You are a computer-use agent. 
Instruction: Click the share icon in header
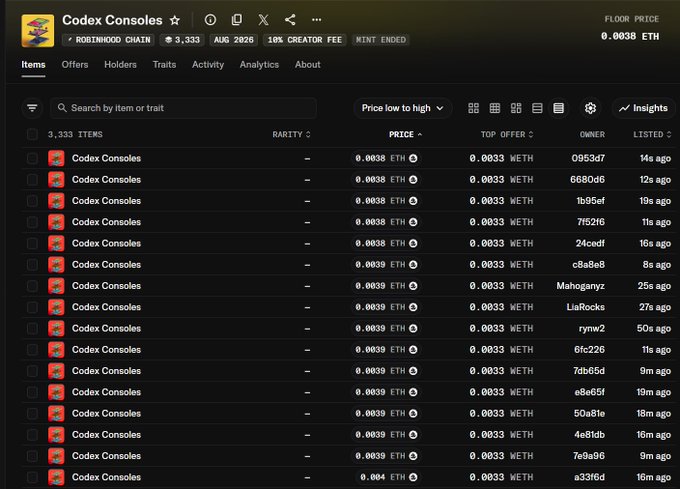coord(290,20)
